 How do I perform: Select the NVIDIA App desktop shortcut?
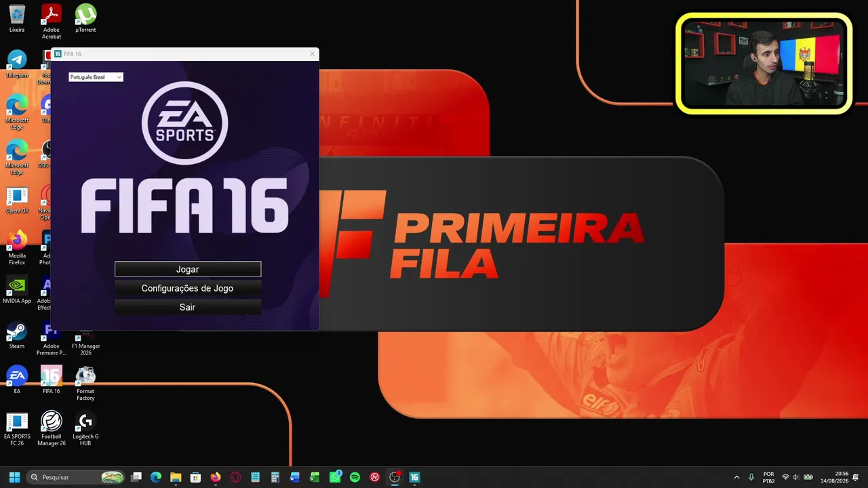pos(17,290)
